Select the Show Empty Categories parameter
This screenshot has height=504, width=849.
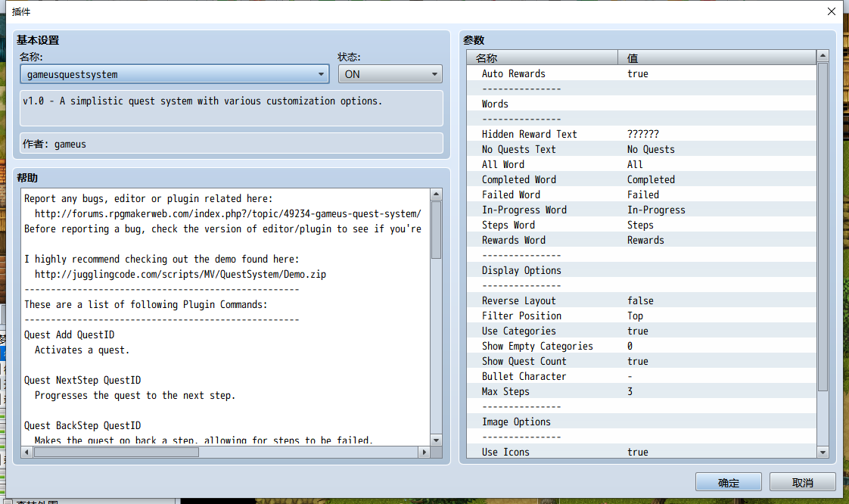pos(642,347)
